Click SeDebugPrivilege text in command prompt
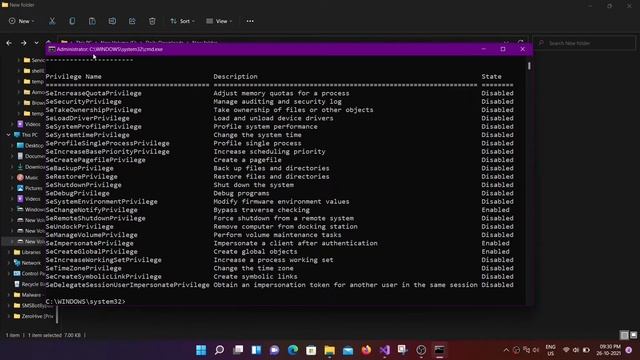The image size is (640, 360). [78, 193]
